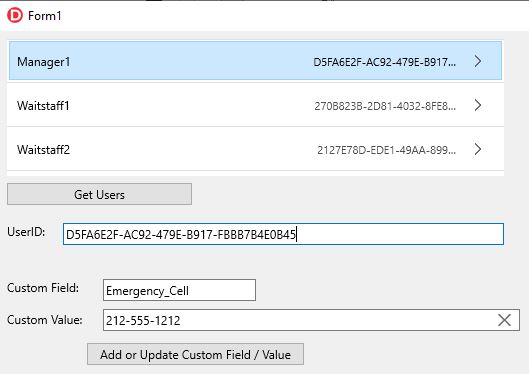The width and height of the screenshot is (529, 374).
Task: Select the Waitstaff1 user row
Action: point(255,105)
